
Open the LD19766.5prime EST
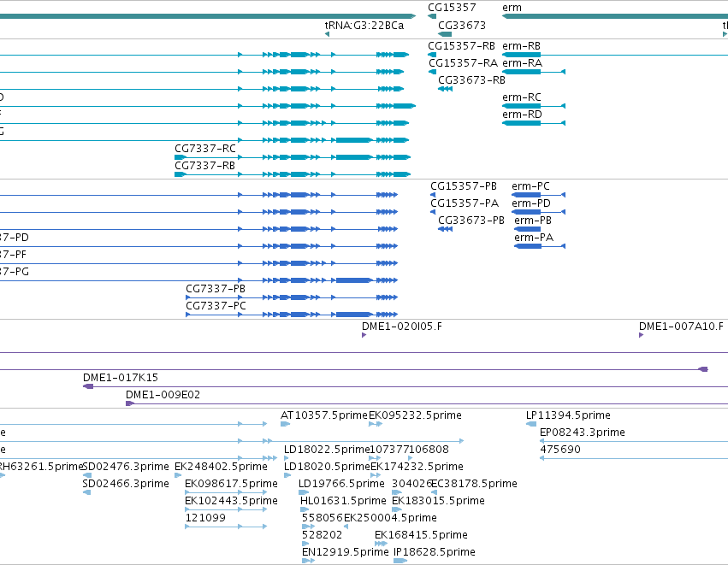(x=304, y=492)
